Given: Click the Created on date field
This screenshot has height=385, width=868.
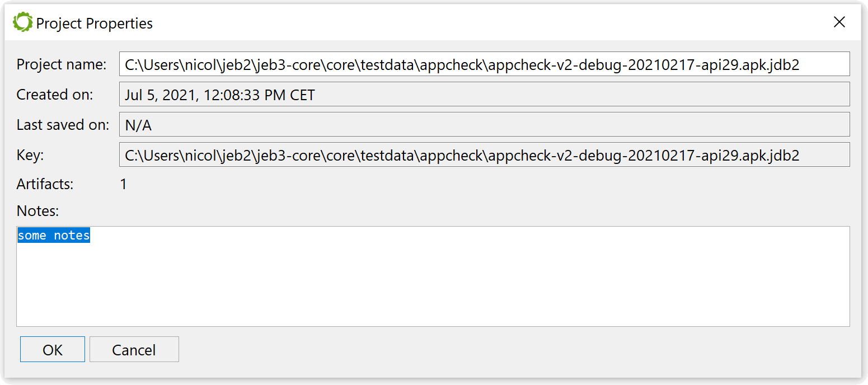Looking at the screenshot, I should (x=485, y=95).
